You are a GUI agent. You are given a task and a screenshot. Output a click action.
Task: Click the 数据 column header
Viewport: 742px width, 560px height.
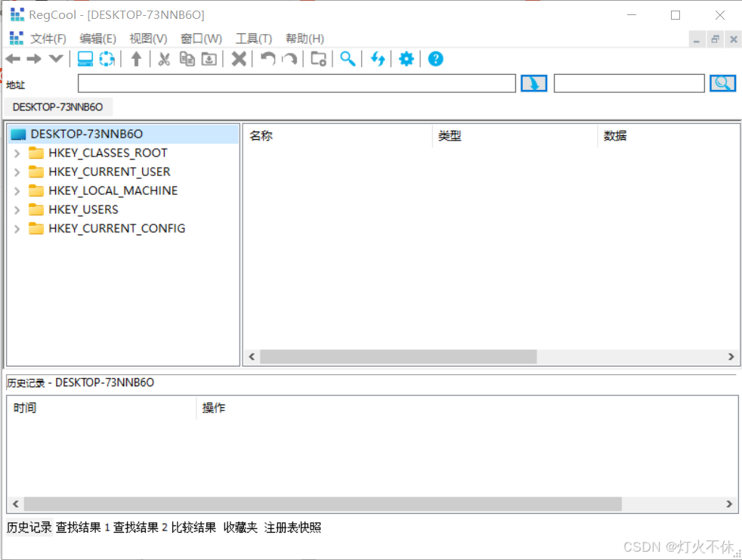pos(668,136)
